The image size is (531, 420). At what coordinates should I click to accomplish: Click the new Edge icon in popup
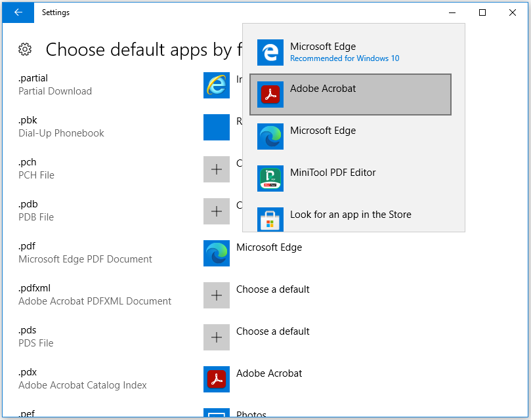tap(270, 136)
